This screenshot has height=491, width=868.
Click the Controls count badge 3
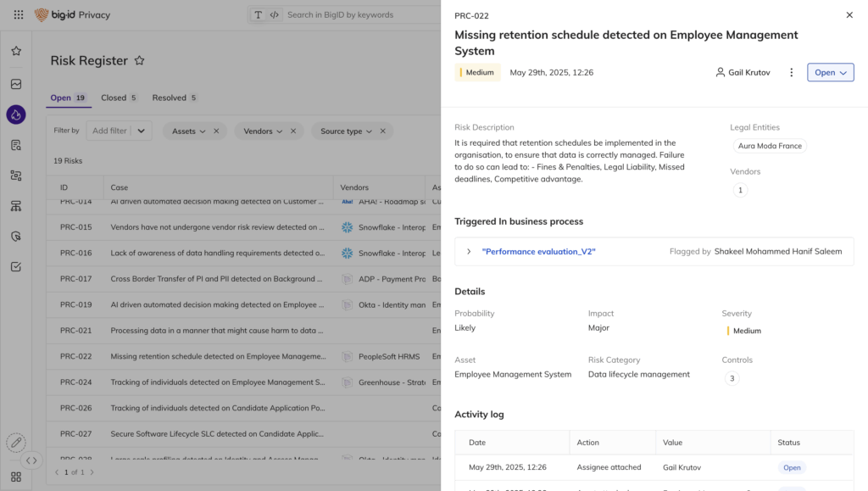click(732, 378)
